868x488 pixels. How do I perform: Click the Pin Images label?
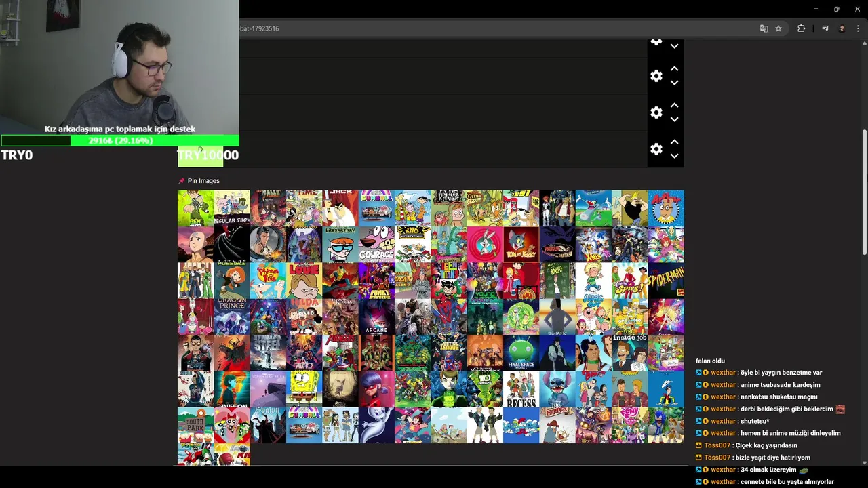tap(203, 181)
